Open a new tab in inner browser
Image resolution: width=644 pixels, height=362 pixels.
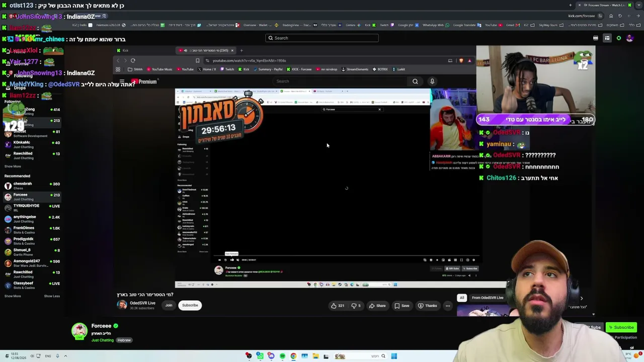coord(242,50)
